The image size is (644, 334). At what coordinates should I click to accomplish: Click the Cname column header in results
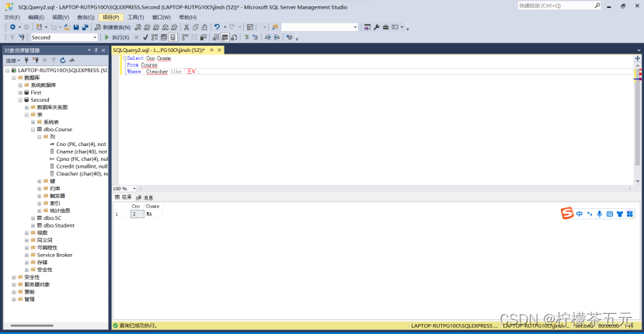point(153,207)
